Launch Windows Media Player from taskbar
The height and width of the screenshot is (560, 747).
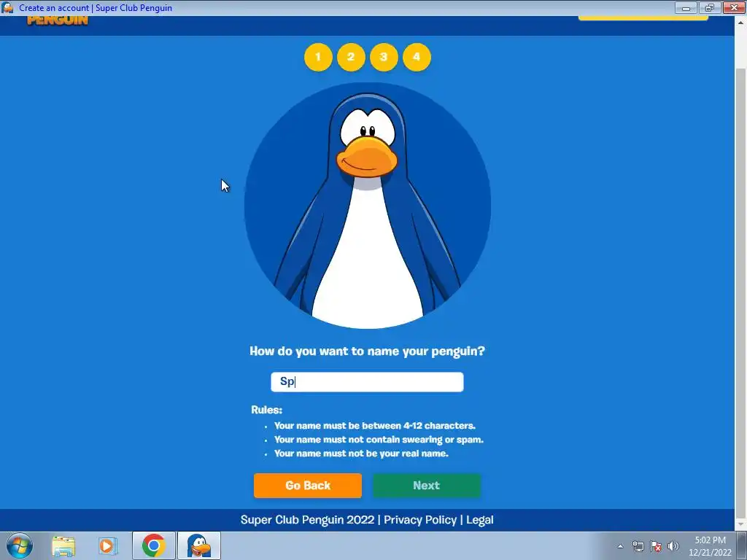pos(108,545)
